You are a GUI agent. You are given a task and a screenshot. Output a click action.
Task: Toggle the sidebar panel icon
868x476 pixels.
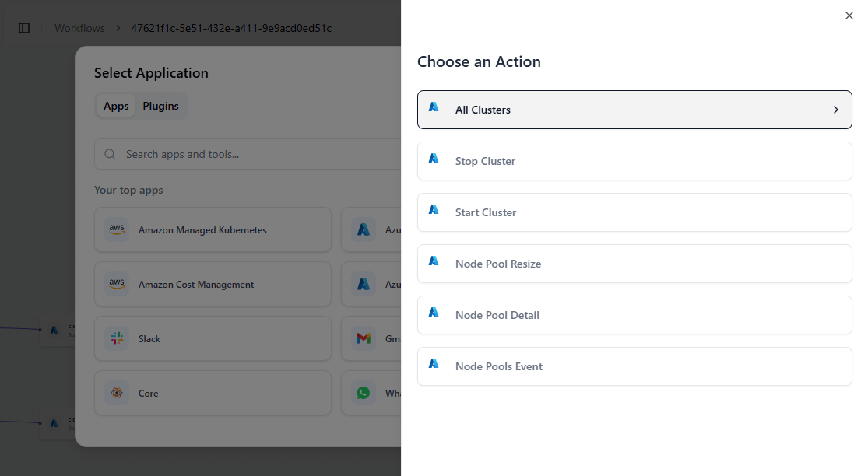pos(24,28)
